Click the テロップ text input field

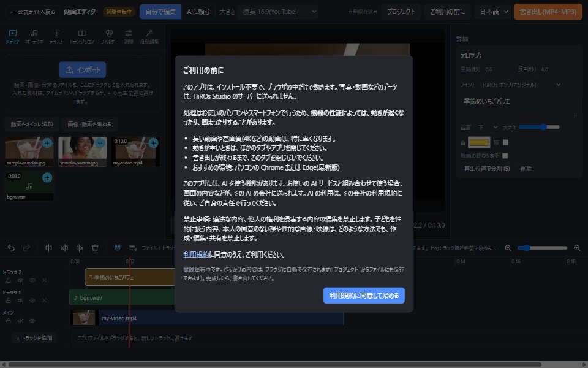click(x=519, y=106)
